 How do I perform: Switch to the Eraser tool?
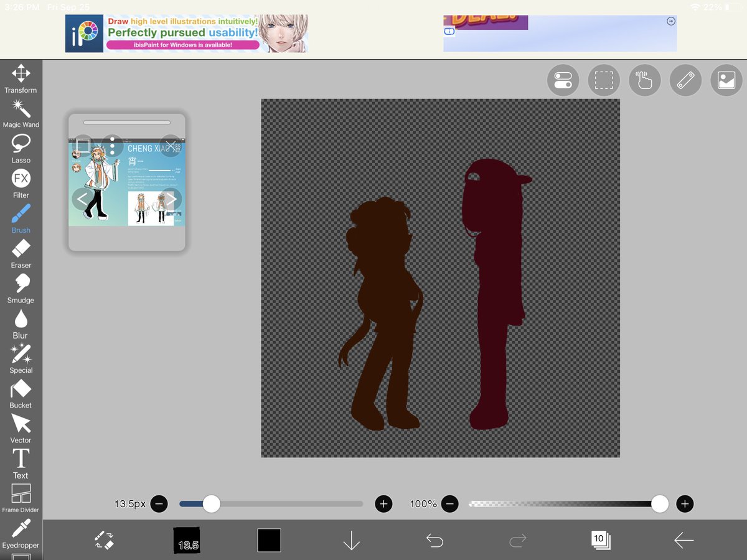(21, 253)
